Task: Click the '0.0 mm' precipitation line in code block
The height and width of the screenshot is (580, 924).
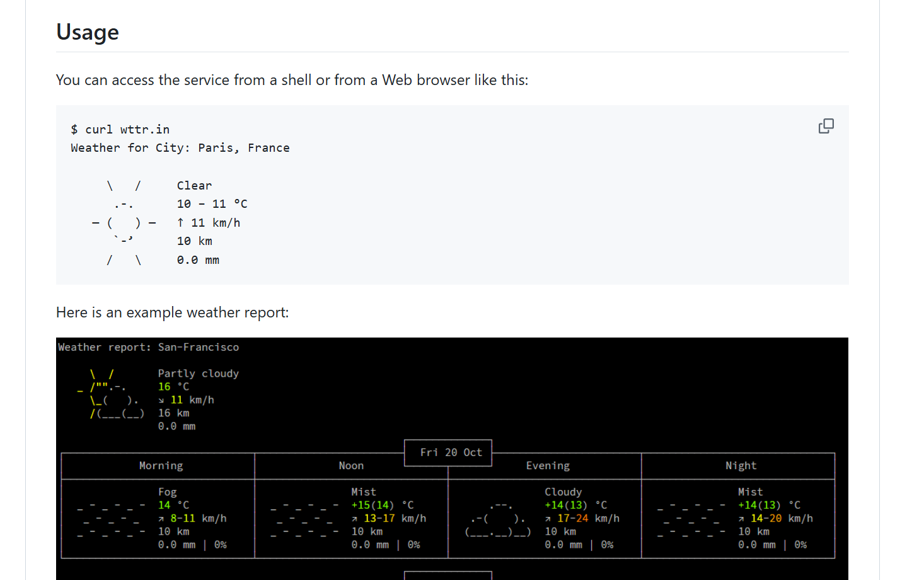Action: coord(198,260)
